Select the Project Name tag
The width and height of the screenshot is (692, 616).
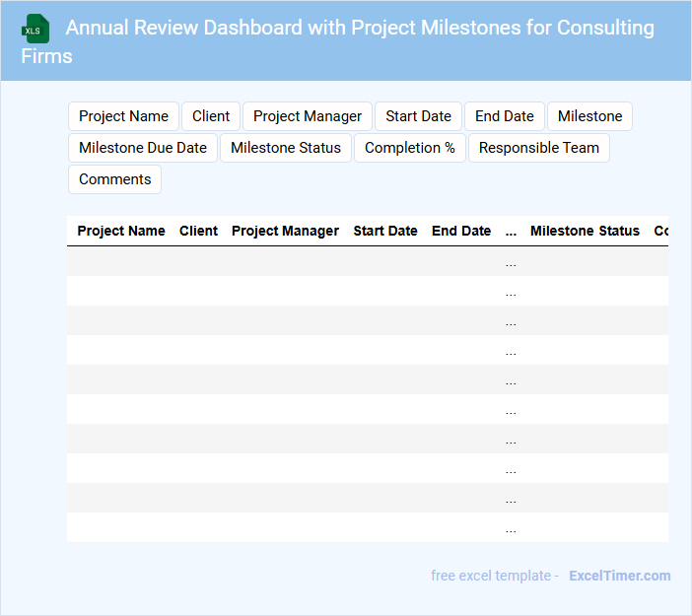pyautogui.click(x=123, y=116)
